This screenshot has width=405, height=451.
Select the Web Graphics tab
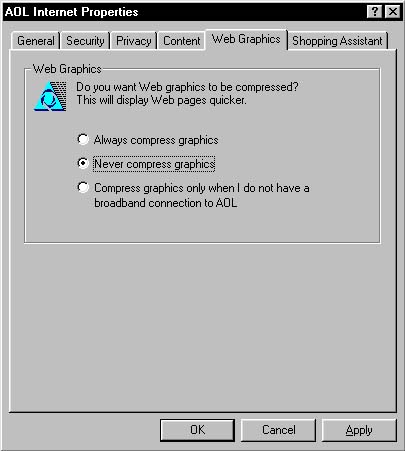coord(246,39)
